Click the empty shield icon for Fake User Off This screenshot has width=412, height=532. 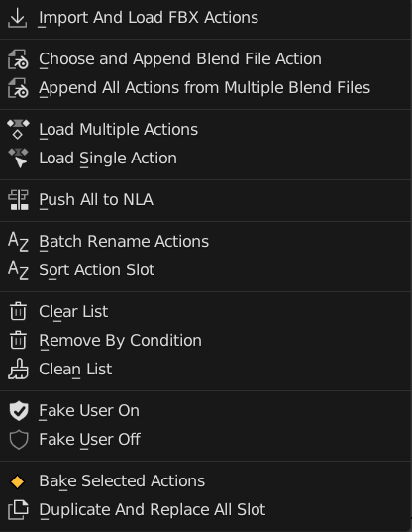pos(18,440)
